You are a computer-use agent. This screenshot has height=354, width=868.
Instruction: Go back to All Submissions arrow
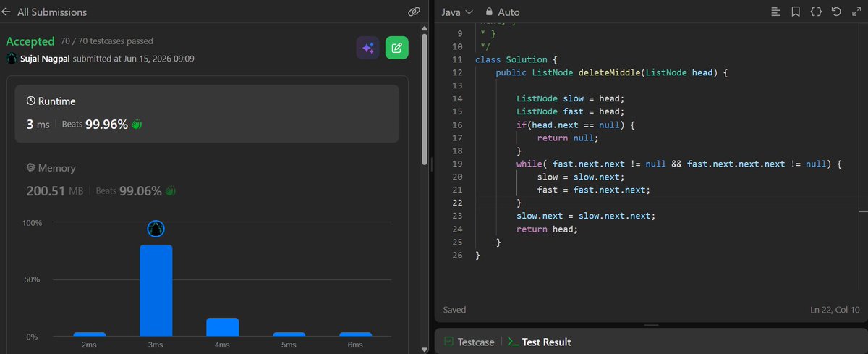[x=7, y=12]
